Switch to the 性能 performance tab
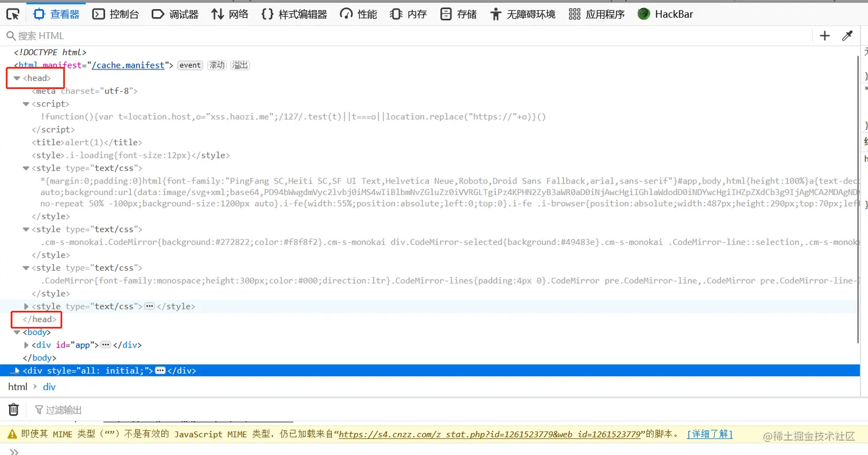868x455 pixels. 358,14
